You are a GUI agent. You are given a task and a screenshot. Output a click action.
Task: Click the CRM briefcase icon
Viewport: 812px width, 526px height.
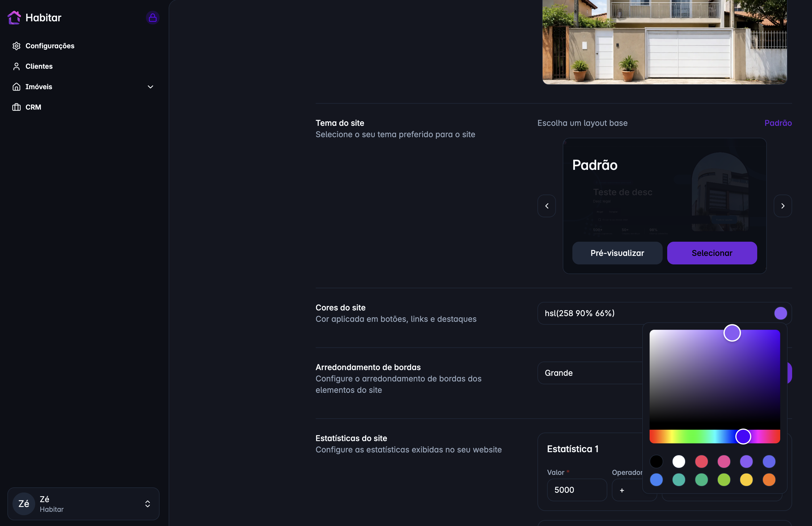(17, 107)
